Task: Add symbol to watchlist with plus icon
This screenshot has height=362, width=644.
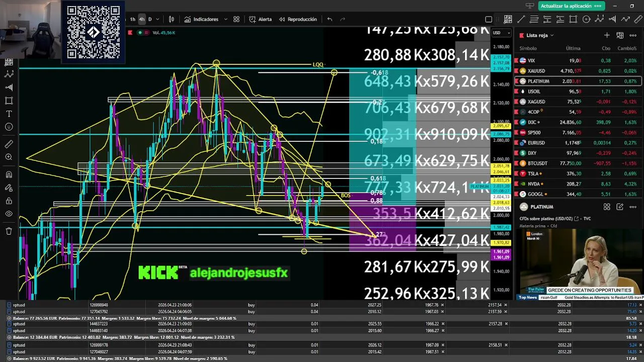Action: (x=607, y=35)
